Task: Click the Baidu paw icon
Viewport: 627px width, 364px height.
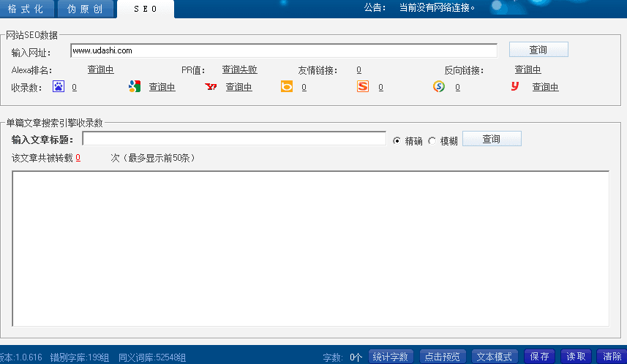Action: 59,86
